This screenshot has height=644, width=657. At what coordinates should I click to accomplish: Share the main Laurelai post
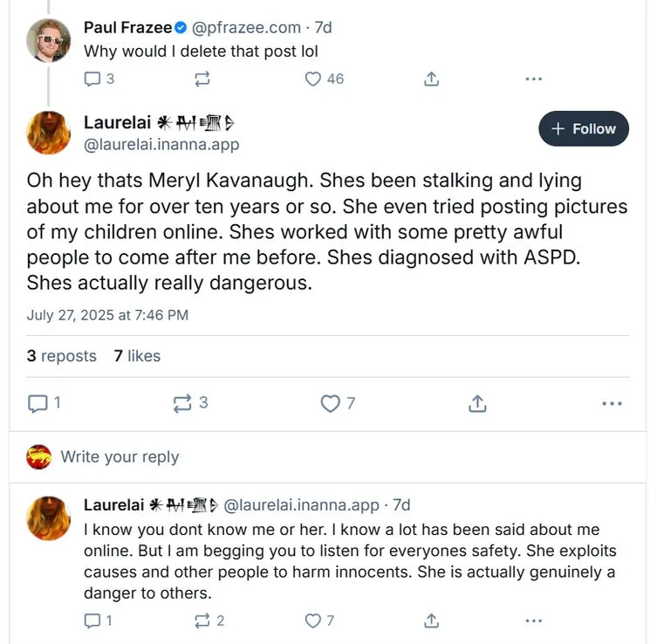(476, 403)
